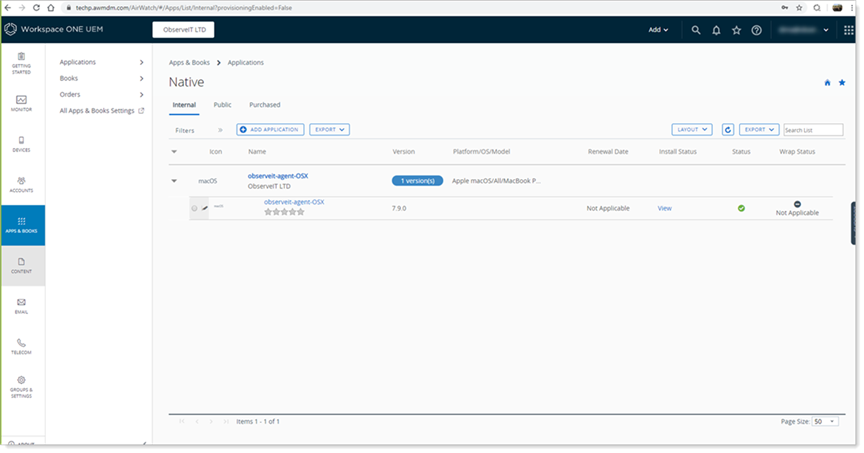This screenshot has width=864, height=453.
Task: Open the app launcher grid icon
Action: [x=849, y=30]
